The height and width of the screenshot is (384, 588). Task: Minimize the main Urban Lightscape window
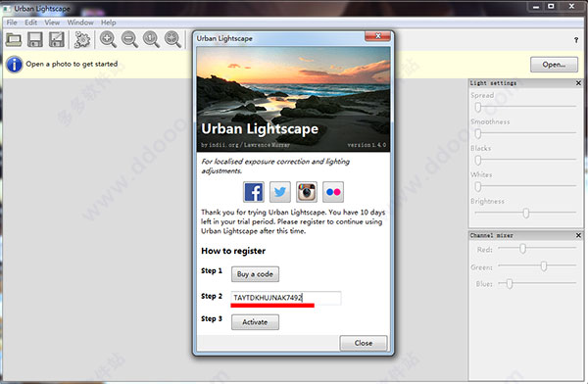(x=536, y=7)
